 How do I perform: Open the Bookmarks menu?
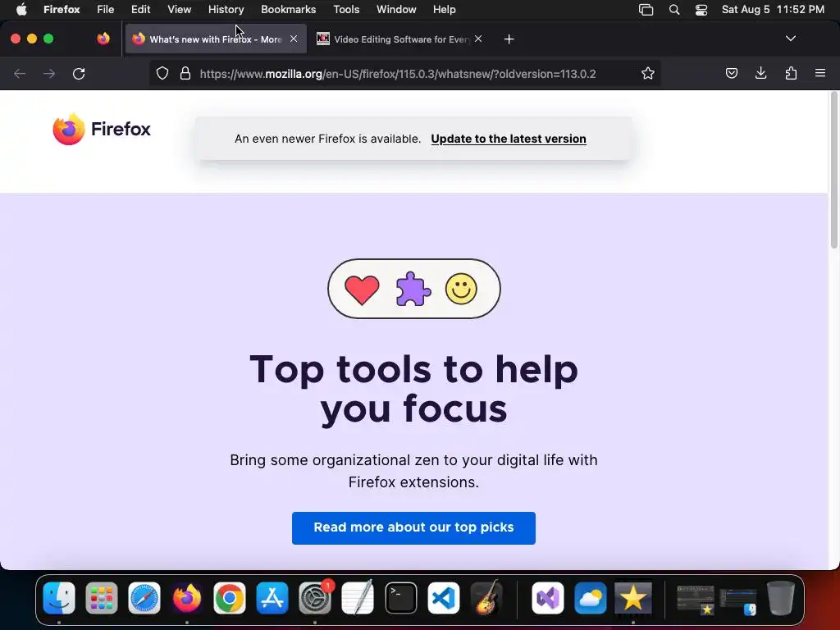[x=288, y=10]
